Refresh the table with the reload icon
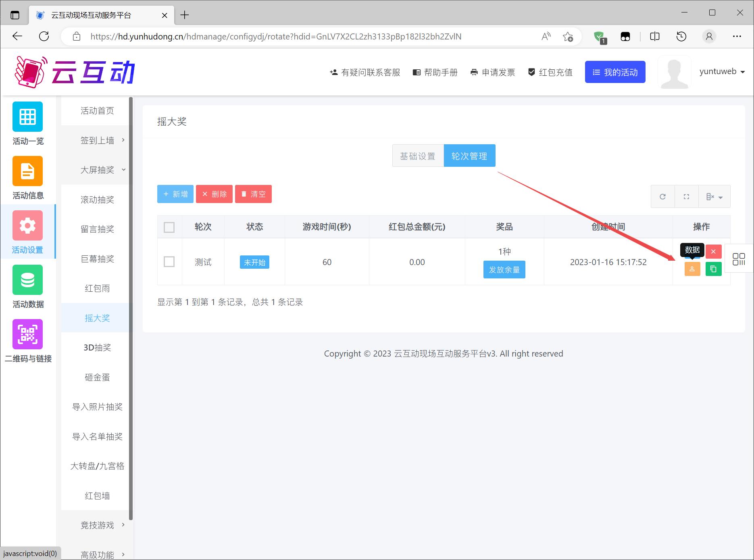This screenshot has height=560, width=754. click(x=662, y=197)
